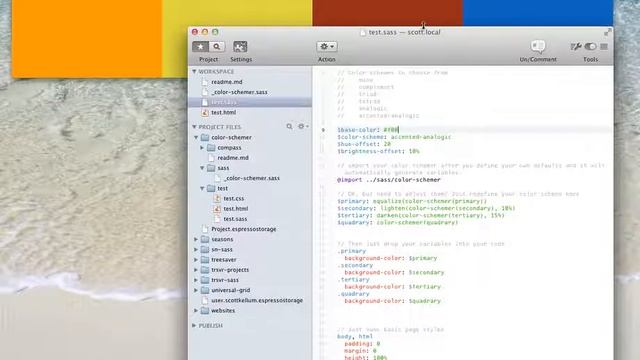Screen dimensions: 640x360
Task: Click the $primary: equalize line
Action: [412, 201]
